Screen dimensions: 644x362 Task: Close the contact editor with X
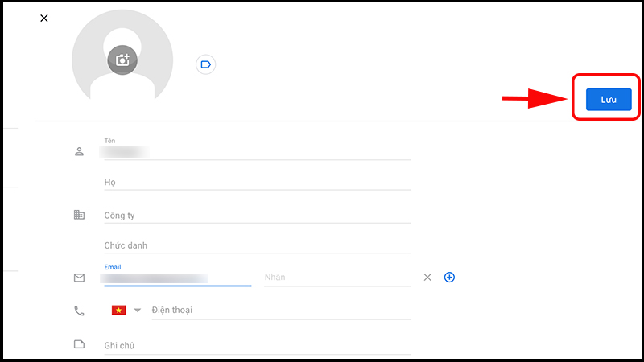point(44,18)
